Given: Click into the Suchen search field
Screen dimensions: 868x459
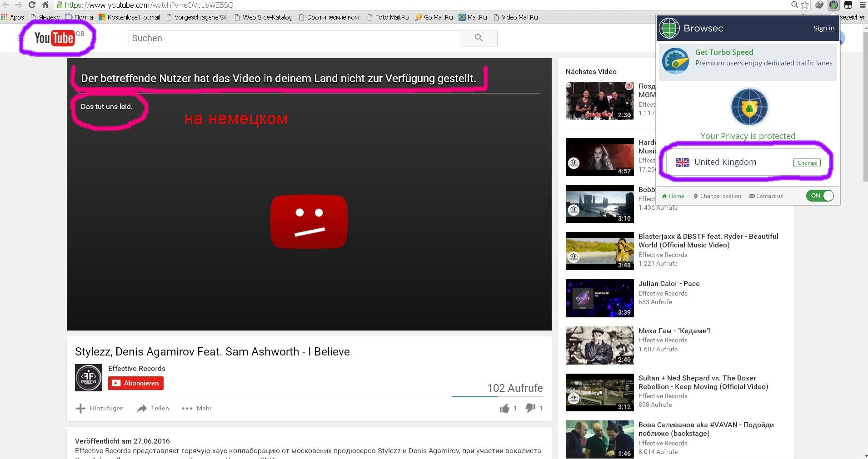Looking at the screenshot, I should pos(294,38).
